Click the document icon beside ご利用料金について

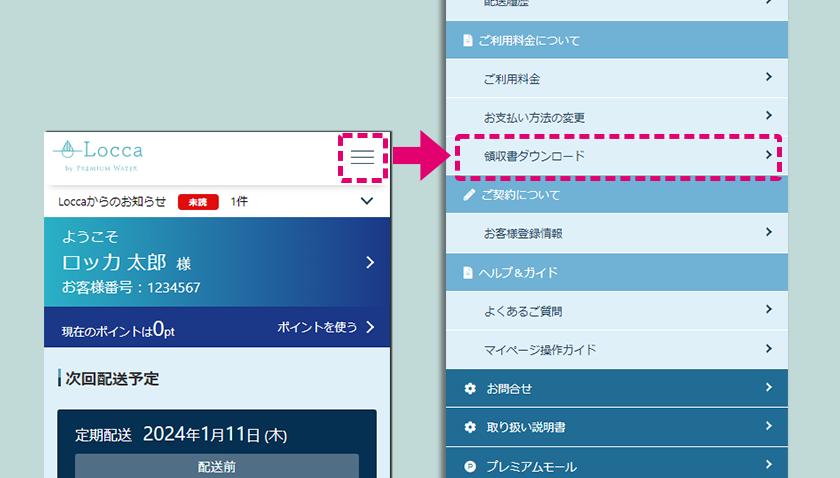[x=467, y=41]
